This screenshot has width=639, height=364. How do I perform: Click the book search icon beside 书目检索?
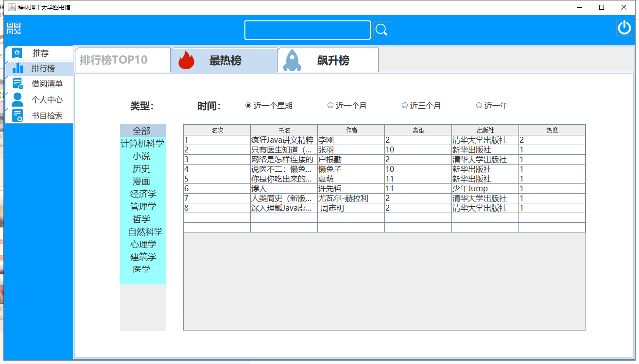pyautogui.click(x=17, y=116)
